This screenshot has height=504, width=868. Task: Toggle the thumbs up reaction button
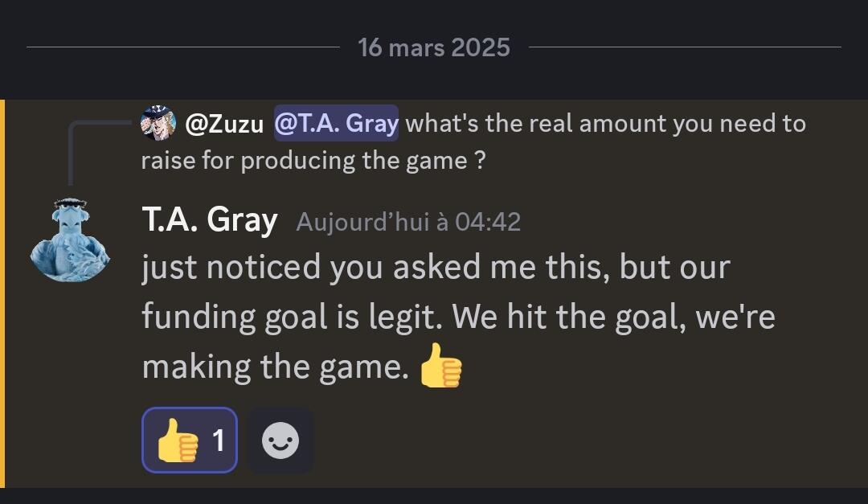[x=190, y=440]
